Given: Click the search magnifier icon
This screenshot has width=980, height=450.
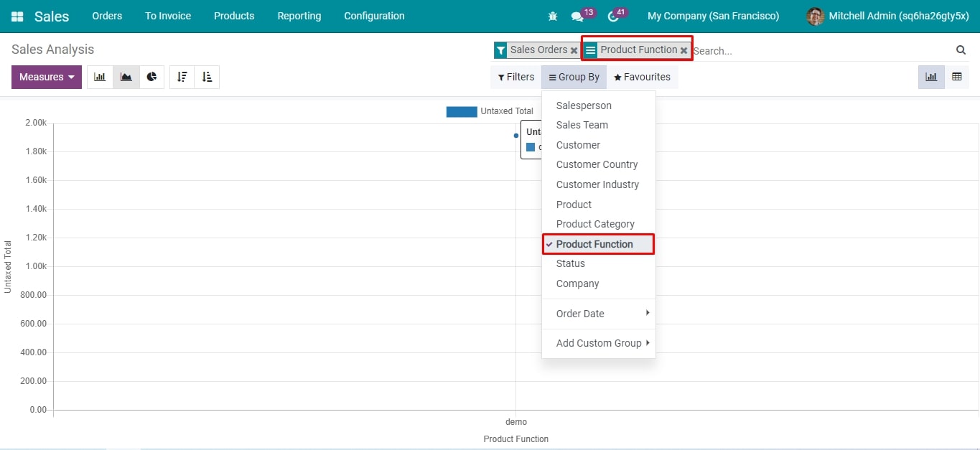Looking at the screenshot, I should point(961,50).
